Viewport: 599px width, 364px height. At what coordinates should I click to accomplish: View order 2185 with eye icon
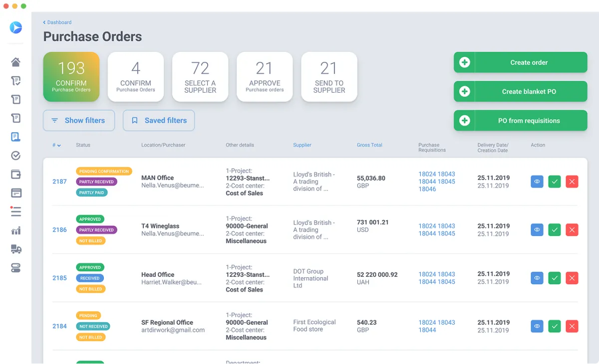point(537,278)
